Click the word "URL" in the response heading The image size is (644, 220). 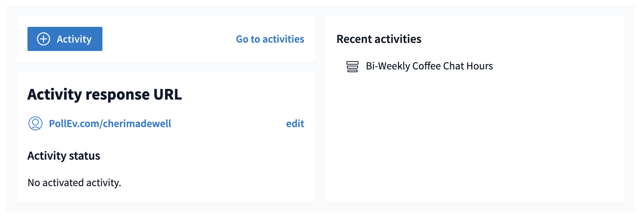click(x=167, y=95)
